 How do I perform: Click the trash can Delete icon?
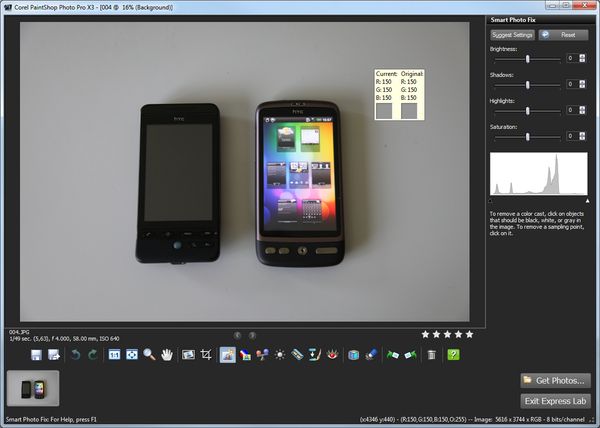coord(431,355)
